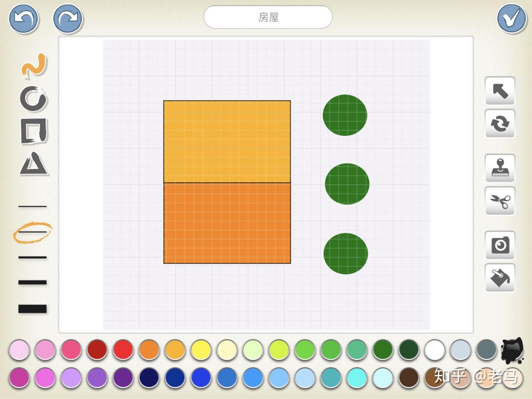Choose the rotate tool
Screen dimensions: 532x399
coord(500,124)
